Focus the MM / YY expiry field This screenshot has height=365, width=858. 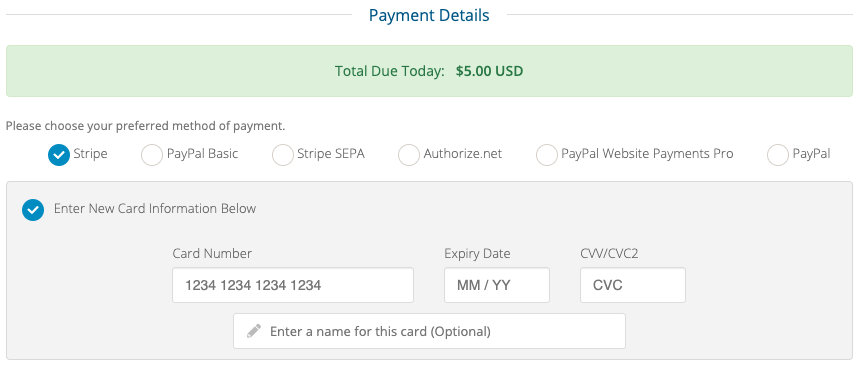pos(497,285)
